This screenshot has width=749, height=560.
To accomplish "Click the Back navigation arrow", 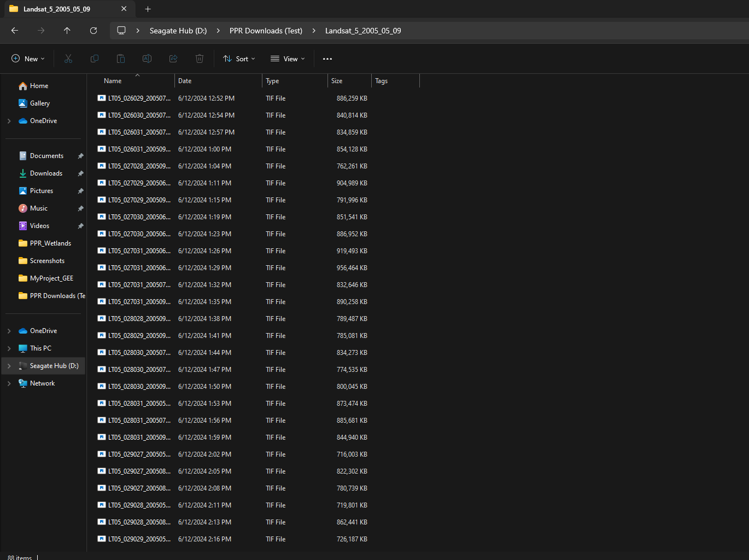I will point(15,31).
